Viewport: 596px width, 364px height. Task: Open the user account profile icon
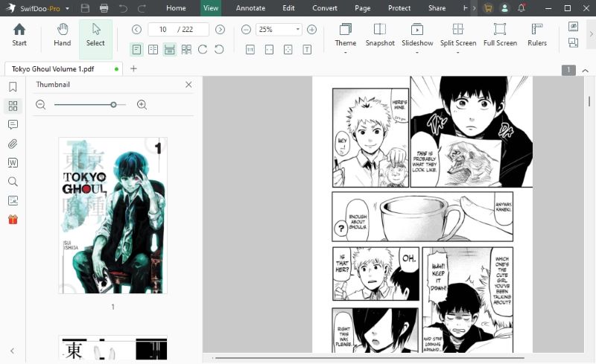point(504,8)
